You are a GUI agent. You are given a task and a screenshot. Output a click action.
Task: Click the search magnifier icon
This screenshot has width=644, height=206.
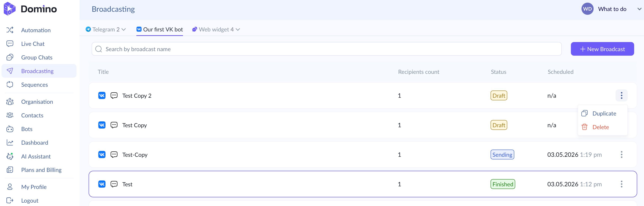click(x=99, y=49)
